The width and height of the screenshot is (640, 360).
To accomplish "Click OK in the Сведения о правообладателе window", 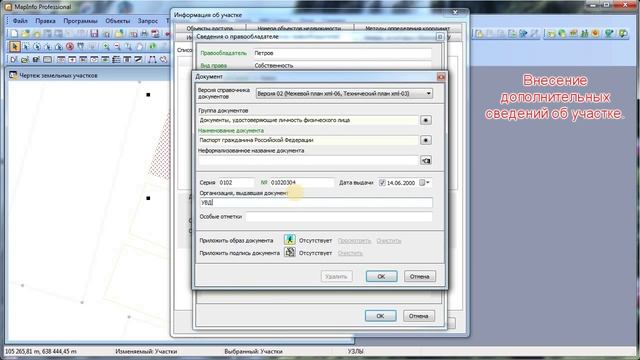I will pyautogui.click(x=380, y=316).
